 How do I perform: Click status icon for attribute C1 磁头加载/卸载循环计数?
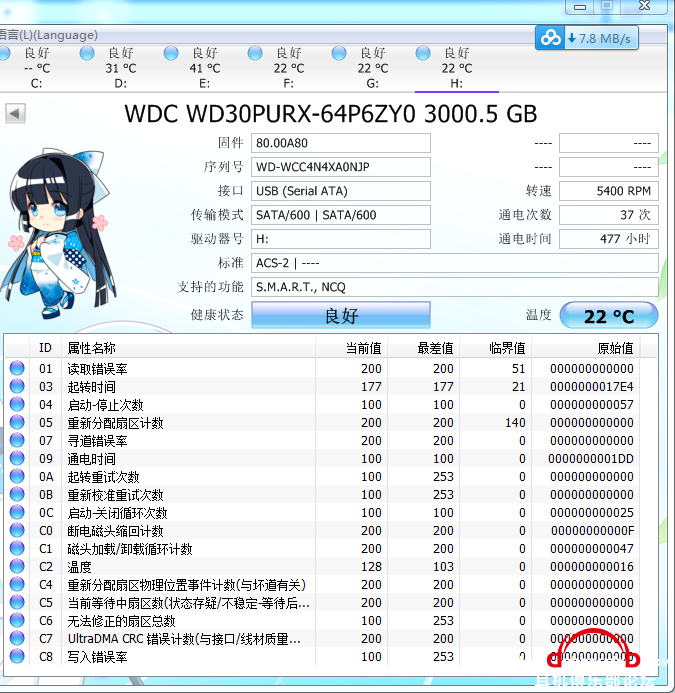[x=17, y=548]
